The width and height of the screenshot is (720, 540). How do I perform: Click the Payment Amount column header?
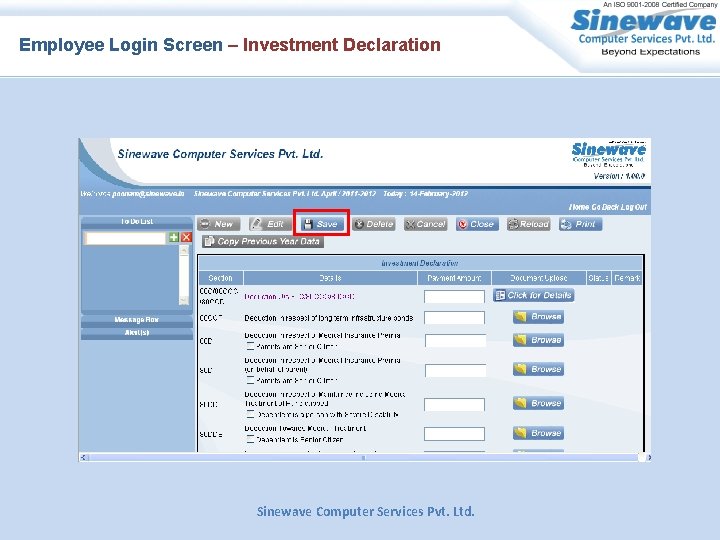point(454,278)
